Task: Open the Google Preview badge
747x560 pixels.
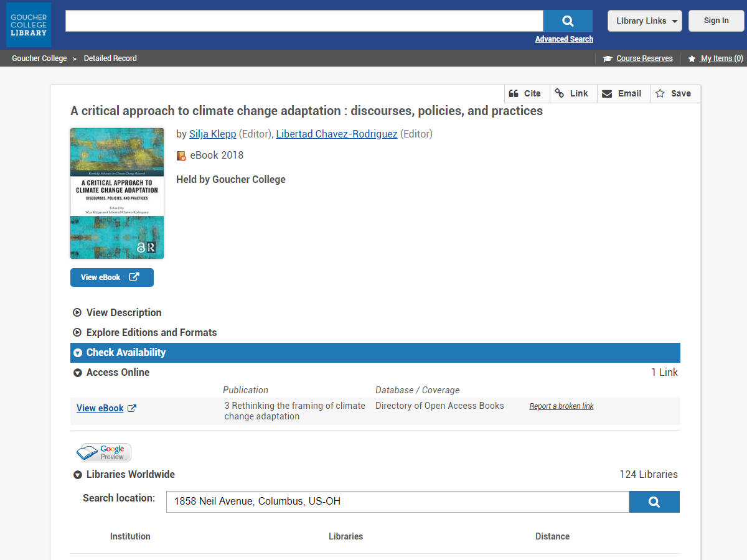Action: [x=104, y=452]
